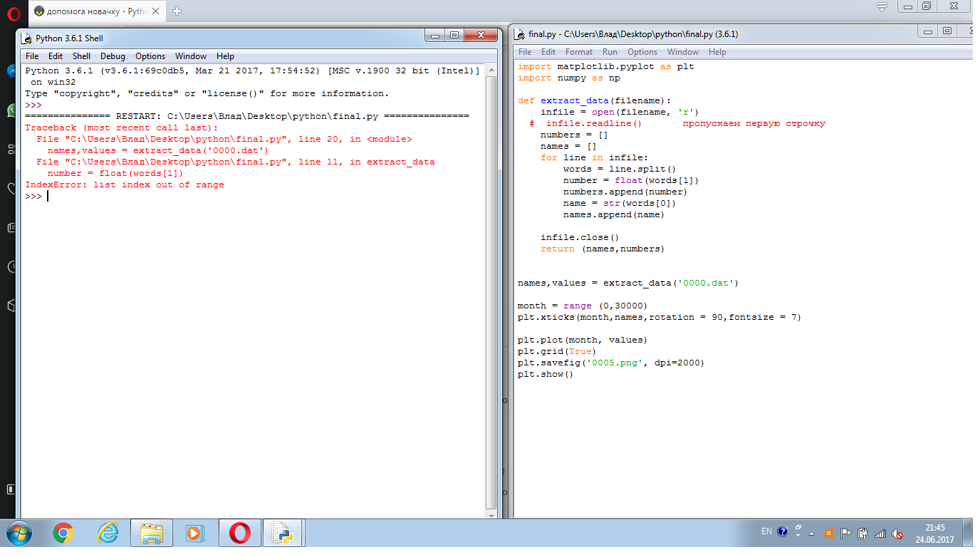This screenshot has height=557, width=980.
Task: Click the new tab plus button
Action: pos(177,11)
